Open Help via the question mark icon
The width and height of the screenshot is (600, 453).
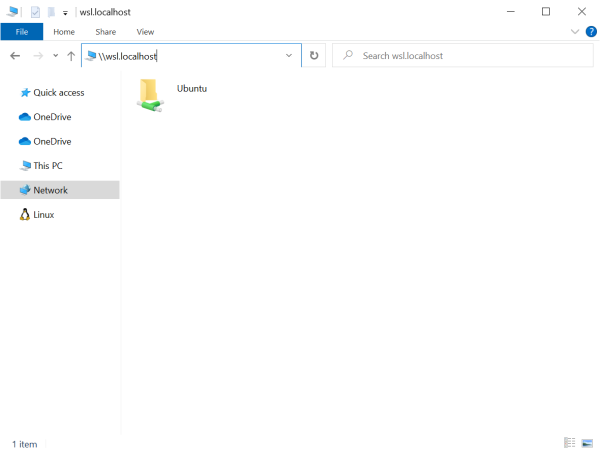click(591, 31)
